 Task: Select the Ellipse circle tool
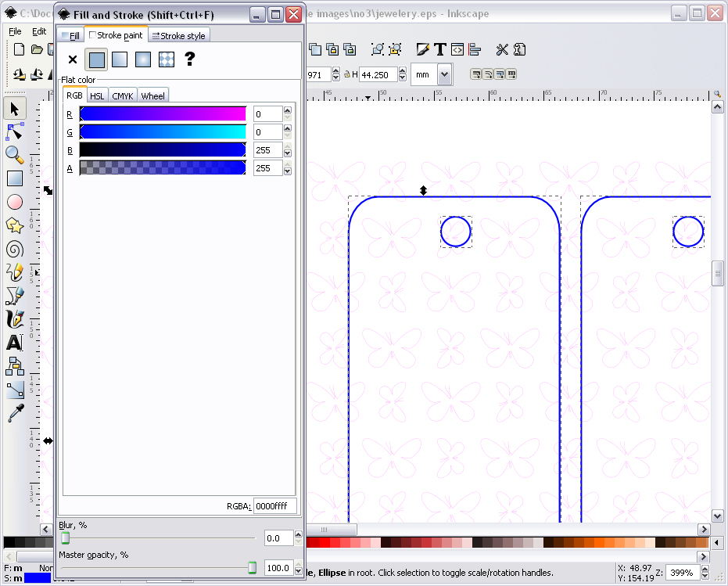(x=15, y=202)
